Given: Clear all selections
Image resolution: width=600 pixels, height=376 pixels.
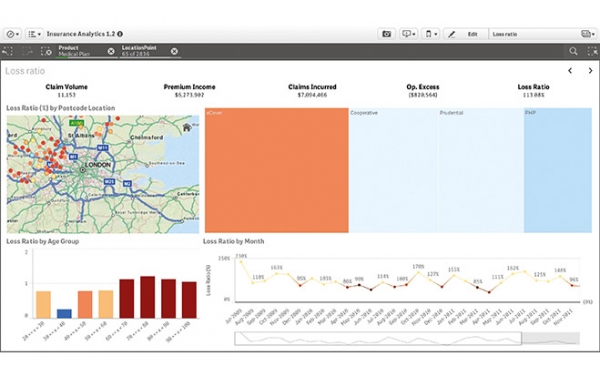Looking at the screenshot, I should coord(46,51).
